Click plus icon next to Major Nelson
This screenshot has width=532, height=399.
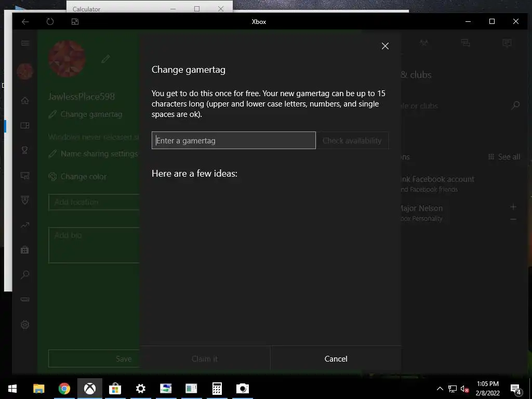(513, 207)
